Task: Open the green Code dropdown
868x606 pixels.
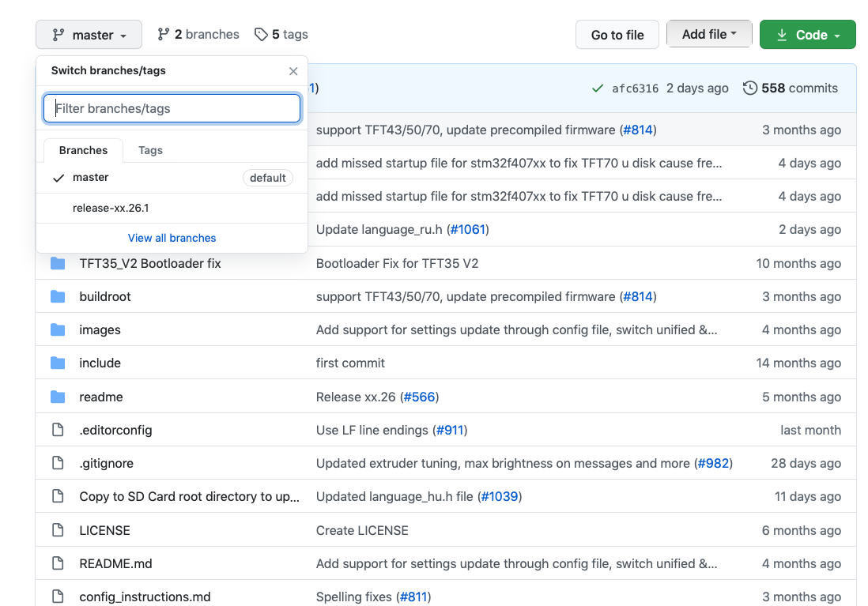Action: (x=808, y=35)
